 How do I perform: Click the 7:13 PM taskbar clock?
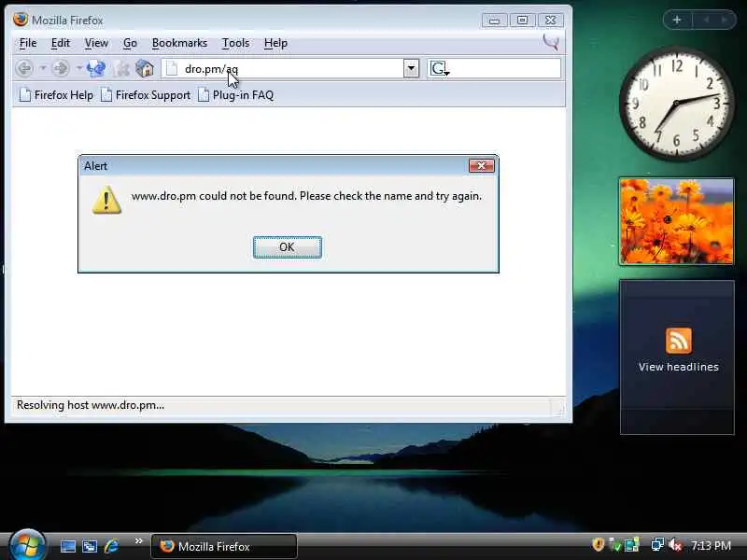[x=711, y=546]
